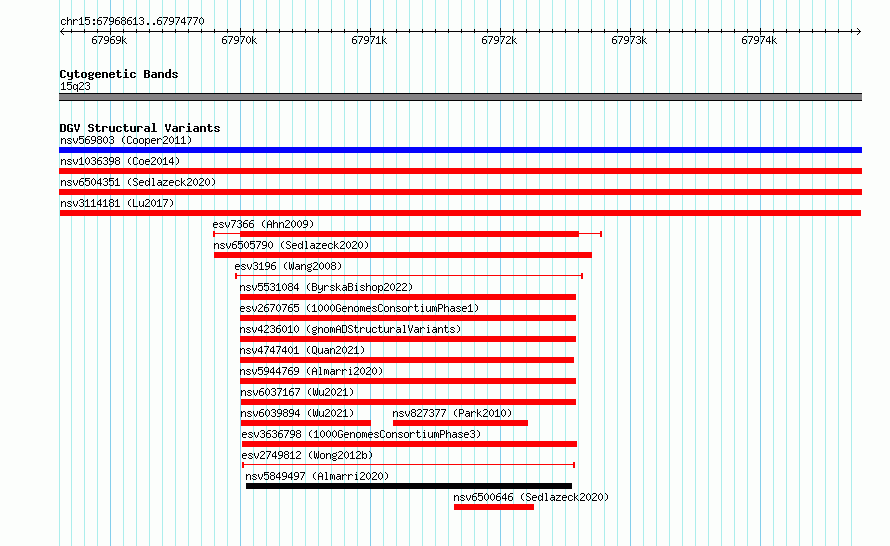Open the nsv1036398 (Coe2014) label
The height and width of the screenshot is (546, 890).
point(120,161)
